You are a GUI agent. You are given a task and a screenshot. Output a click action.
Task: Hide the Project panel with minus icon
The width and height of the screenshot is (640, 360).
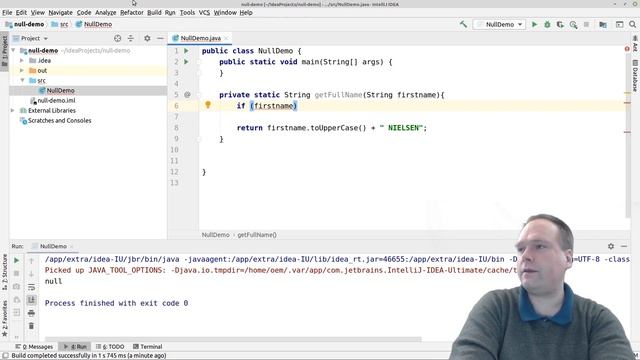pos(160,38)
